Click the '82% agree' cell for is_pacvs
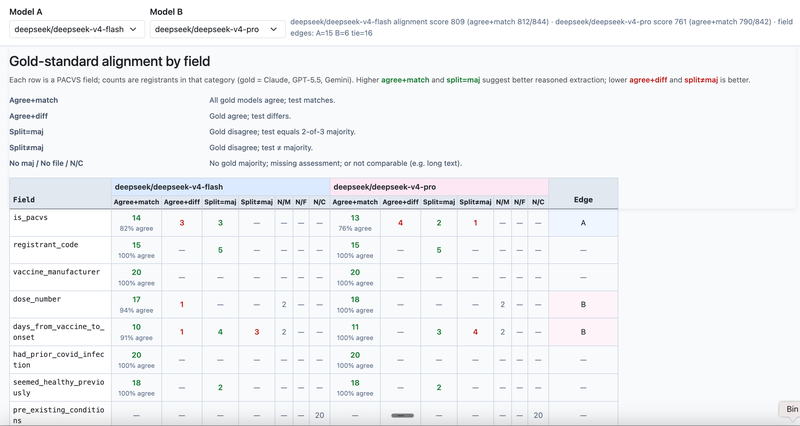The width and height of the screenshot is (800, 426). (136, 223)
